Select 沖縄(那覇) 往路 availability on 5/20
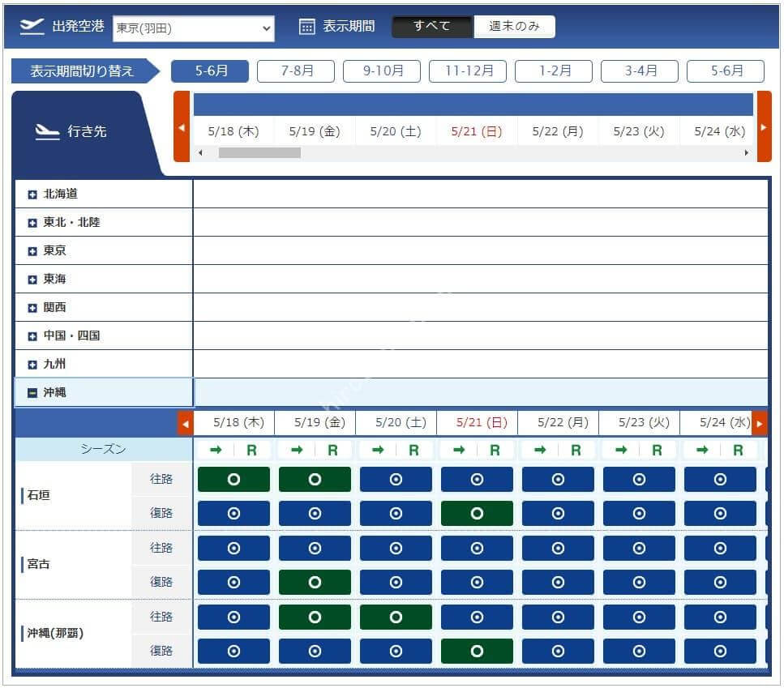 point(396,617)
